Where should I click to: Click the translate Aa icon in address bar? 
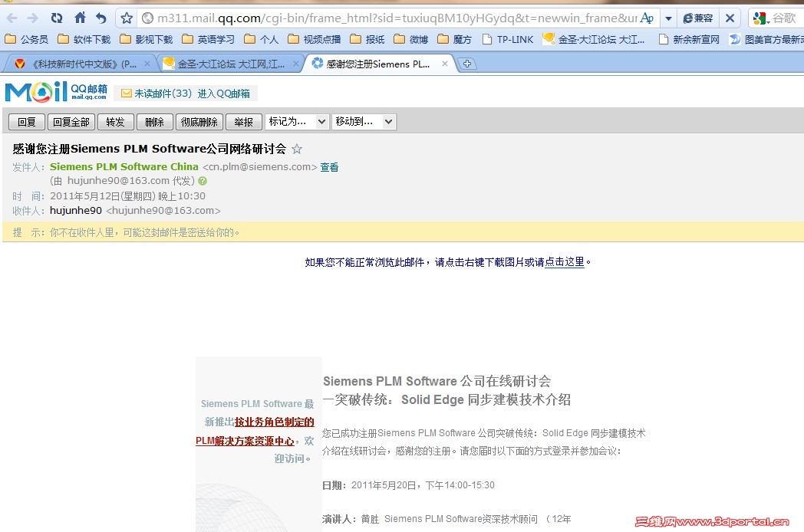(x=647, y=18)
